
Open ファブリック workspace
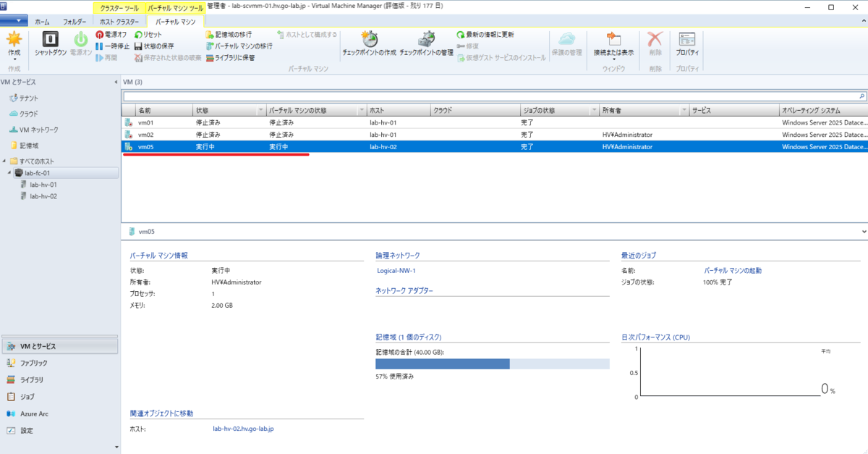59,363
